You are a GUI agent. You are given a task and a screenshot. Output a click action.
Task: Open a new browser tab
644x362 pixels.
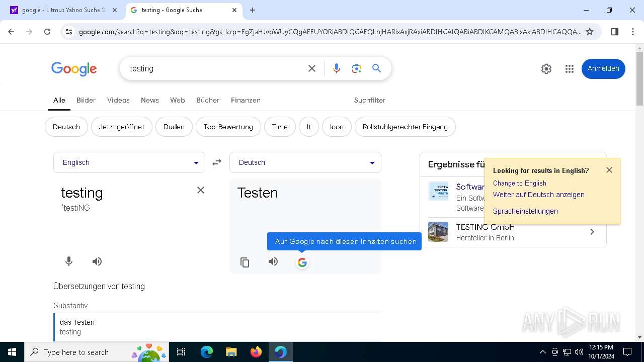click(x=253, y=10)
